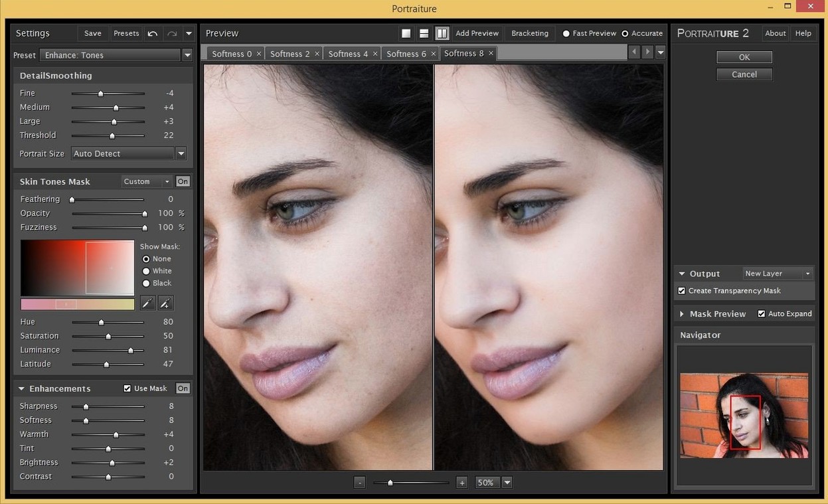Click the Softness enhancement slider

(108, 420)
